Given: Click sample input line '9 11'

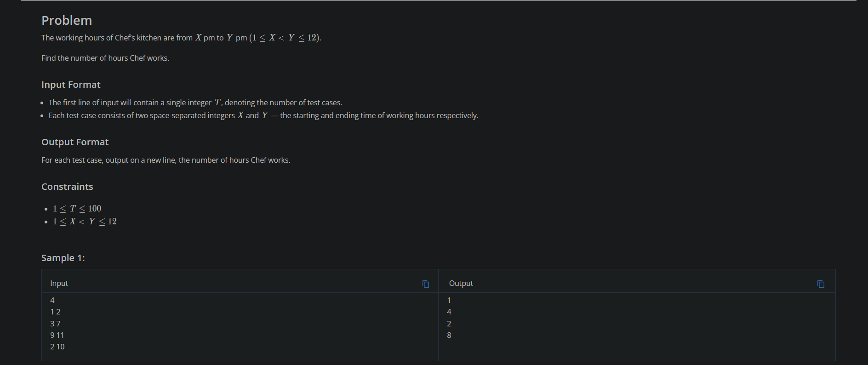Looking at the screenshot, I should pos(57,335).
